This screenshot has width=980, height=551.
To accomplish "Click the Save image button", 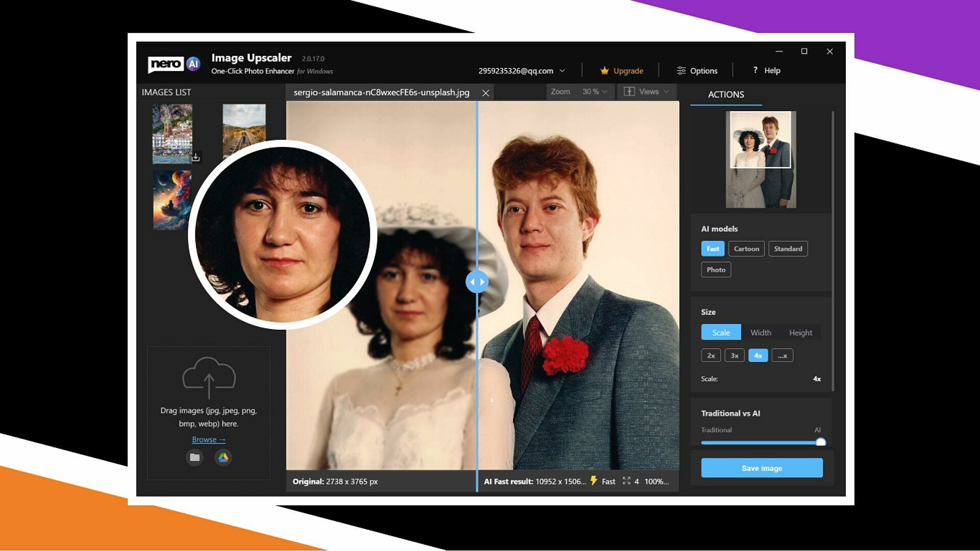I will point(762,468).
